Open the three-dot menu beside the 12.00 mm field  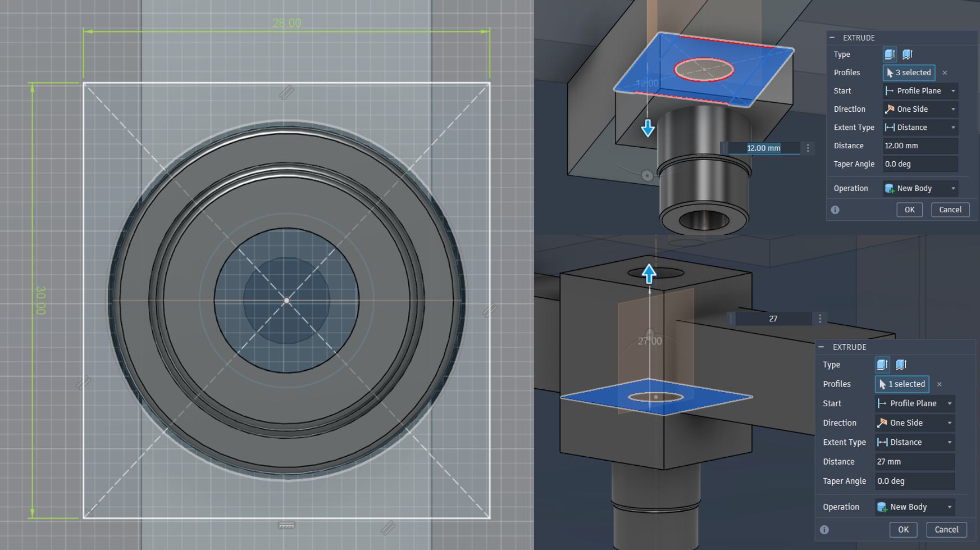808,148
